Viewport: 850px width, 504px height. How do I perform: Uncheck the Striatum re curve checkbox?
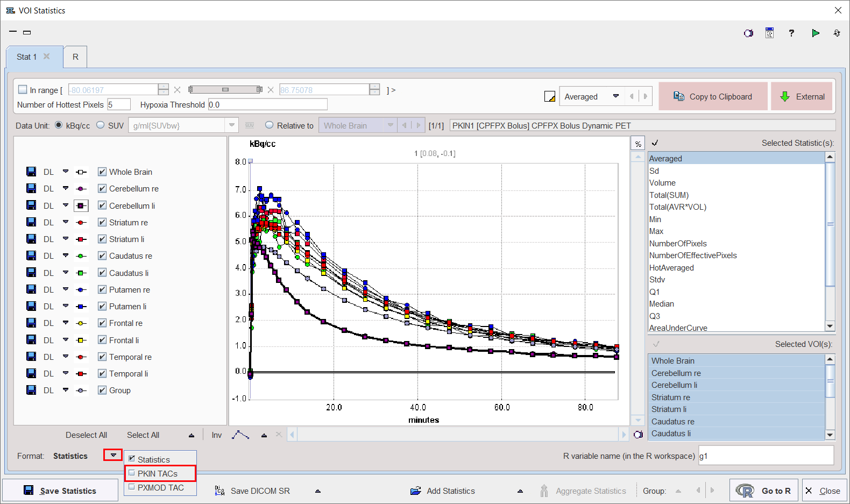102,222
